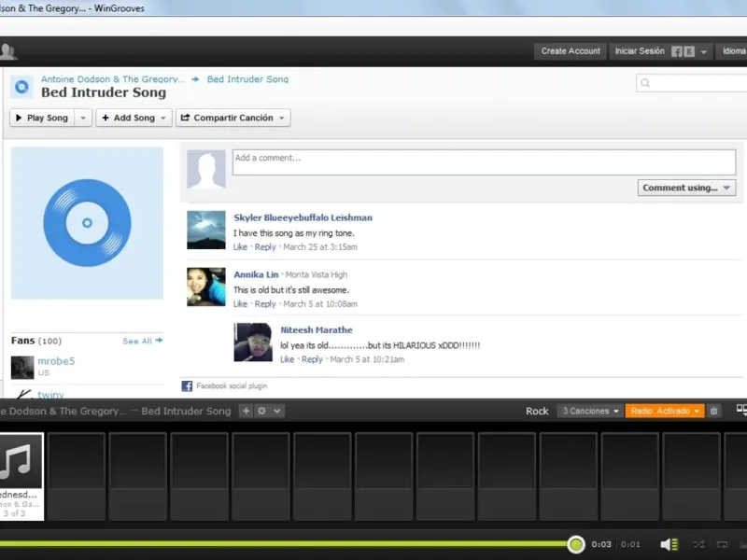The height and width of the screenshot is (560, 747).
Task: Click the Iniciar Sesión button
Action: pyautogui.click(x=640, y=51)
